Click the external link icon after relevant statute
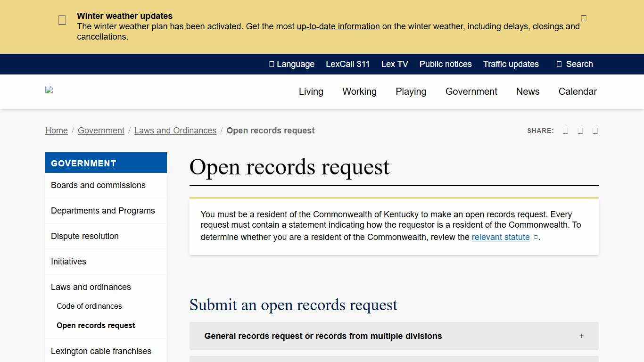Screen dimensions: 644x362 pos(535,238)
